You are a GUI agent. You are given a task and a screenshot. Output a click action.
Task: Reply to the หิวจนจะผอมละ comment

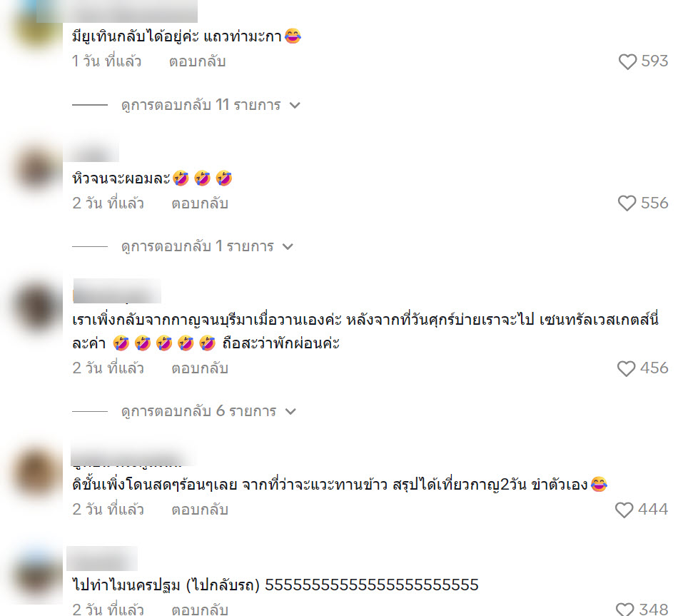[x=200, y=203]
